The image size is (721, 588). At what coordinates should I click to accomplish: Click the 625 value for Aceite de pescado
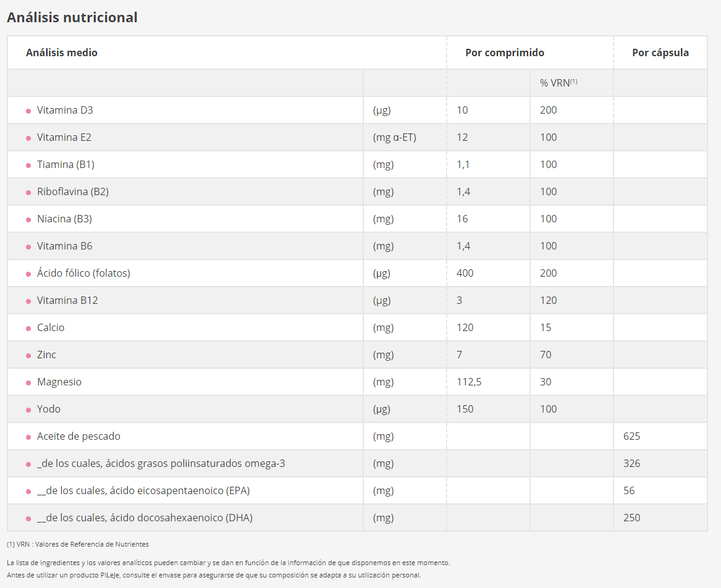coord(631,436)
